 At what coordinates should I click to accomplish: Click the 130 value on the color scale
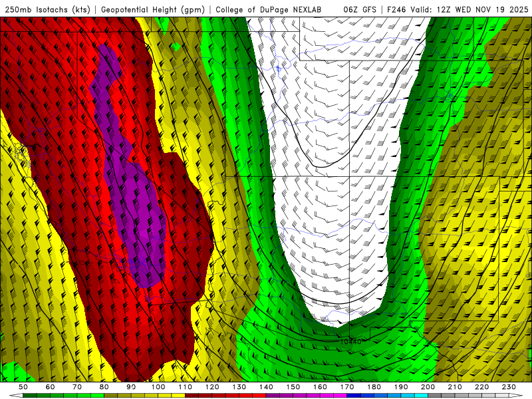click(239, 387)
